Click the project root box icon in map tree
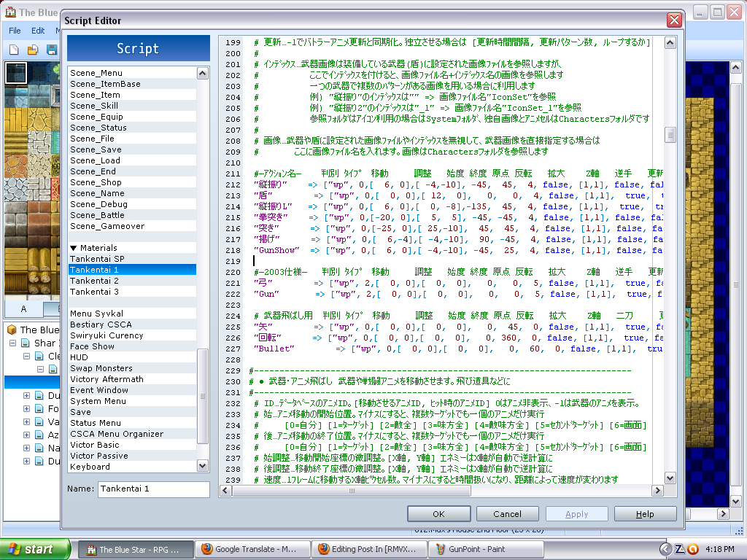The height and width of the screenshot is (560, 747). [11, 330]
